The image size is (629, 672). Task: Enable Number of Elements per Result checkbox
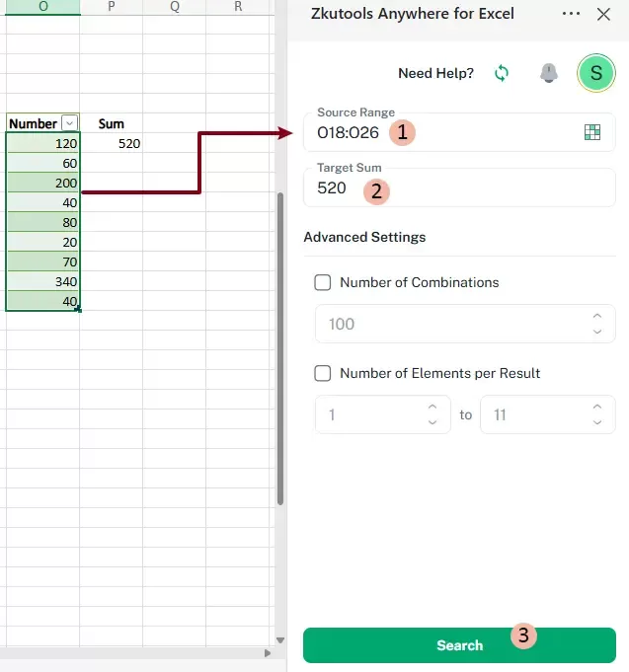[x=323, y=373]
